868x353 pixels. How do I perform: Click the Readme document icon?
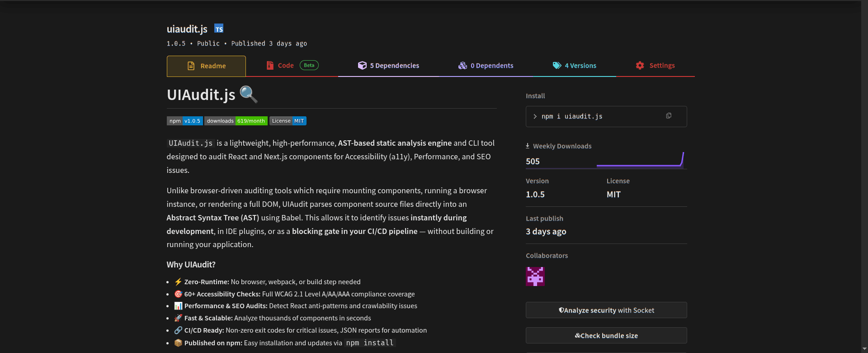coord(191,66)
